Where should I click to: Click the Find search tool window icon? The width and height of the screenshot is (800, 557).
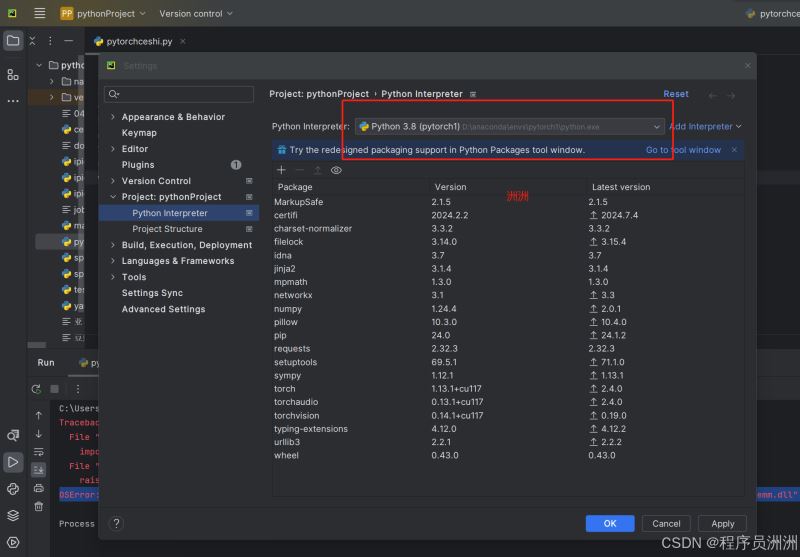[13, 435]
